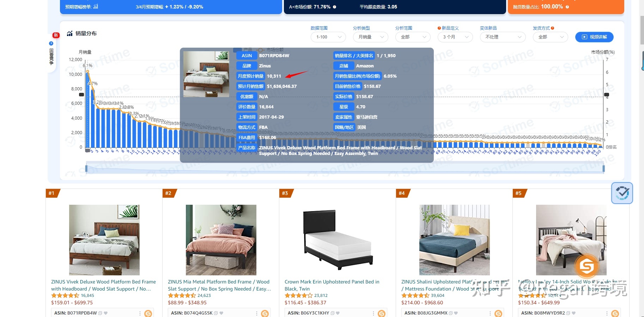
Task: Copy ASIN B071RPDB4W with the copy icon
Action: [x=100, y=313]
